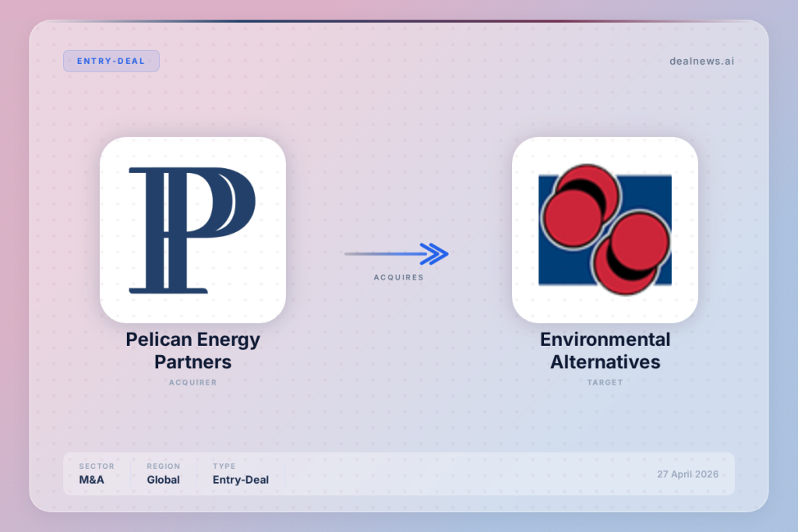Click the blue double-chevron acquires arrow
The image size is (798, 532).
433,253
